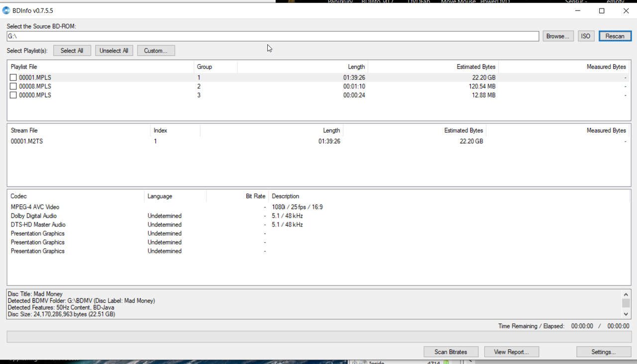Select the 00001.M2TS stream file row
637x364 pixels.
[x=318, y=141]
